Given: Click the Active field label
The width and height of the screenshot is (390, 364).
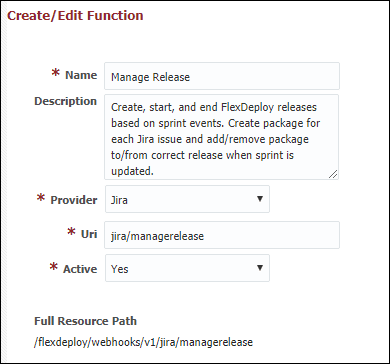Looking at the screenshot, I should click(x=80, y=269).
